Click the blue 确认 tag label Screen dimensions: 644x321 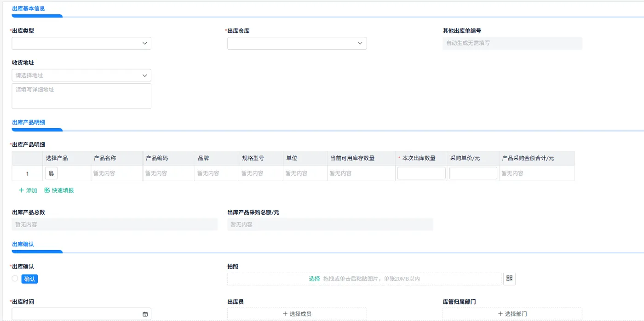29,279
